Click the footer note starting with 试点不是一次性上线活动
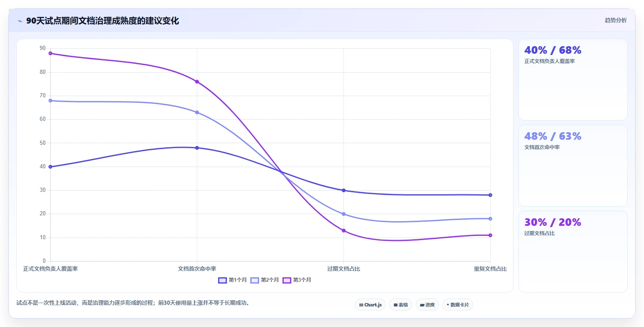This screenshot has height=327, width=644. tap(134, 303)
